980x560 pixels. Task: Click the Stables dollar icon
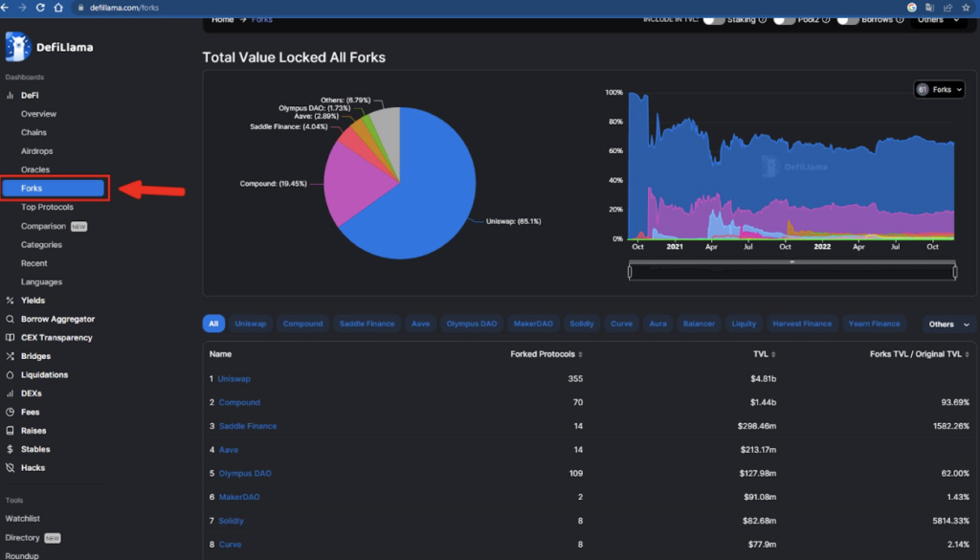(10, 449)
